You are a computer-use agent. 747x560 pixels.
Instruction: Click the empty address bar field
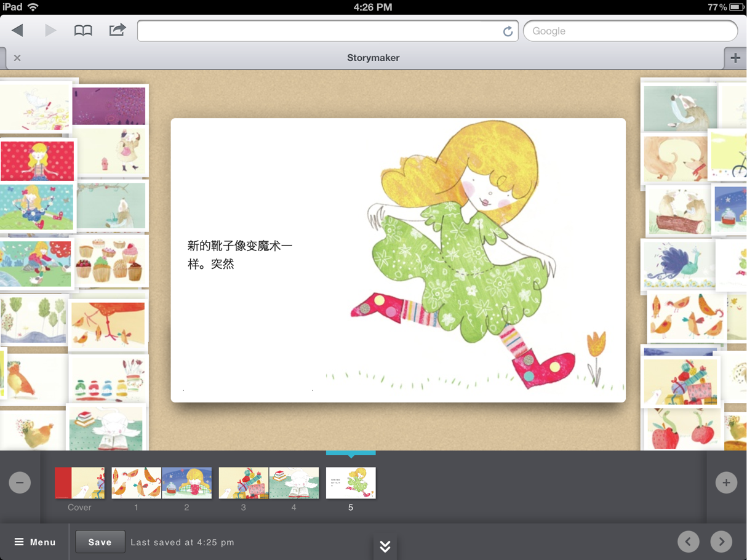(327, 31)
